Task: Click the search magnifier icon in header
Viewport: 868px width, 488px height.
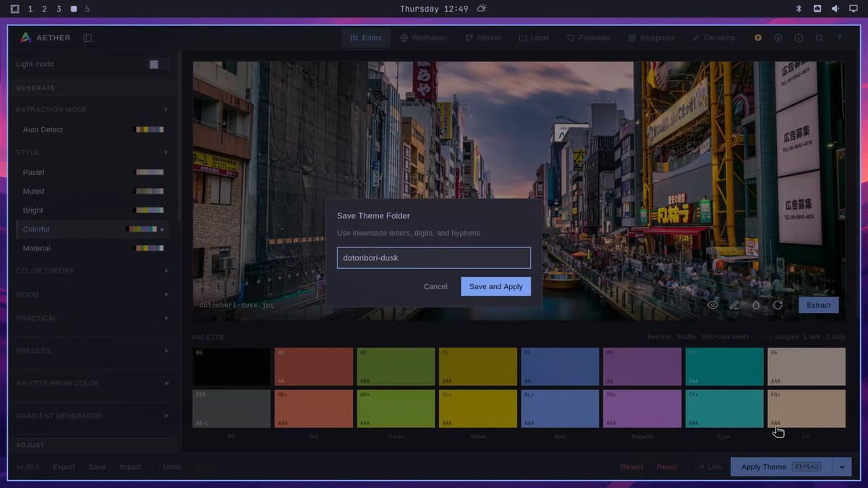Action: (819, 38)
